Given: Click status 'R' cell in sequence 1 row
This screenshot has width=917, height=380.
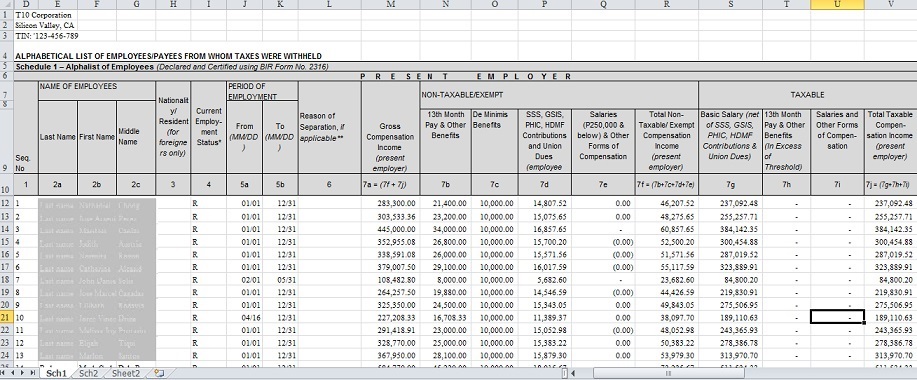Looking at the screenshot, I should pyautogui.click(x=208, y=203).
